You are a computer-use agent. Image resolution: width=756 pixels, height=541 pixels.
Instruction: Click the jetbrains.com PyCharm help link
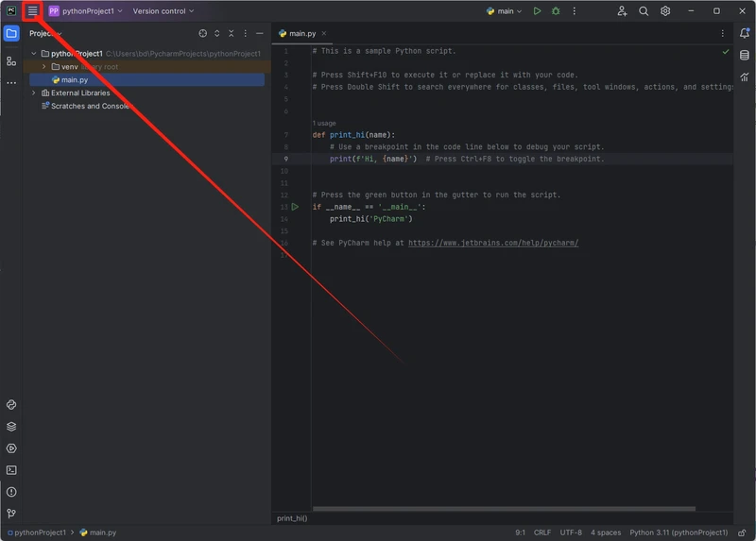point(492,243)
